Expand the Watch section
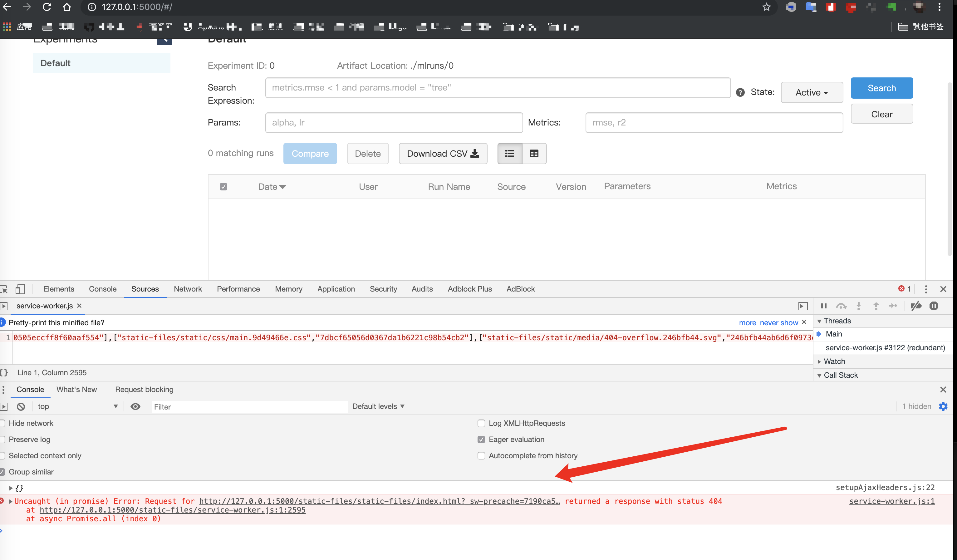The image size is (957, 560). pyautogui.click(x=834, y=361)
